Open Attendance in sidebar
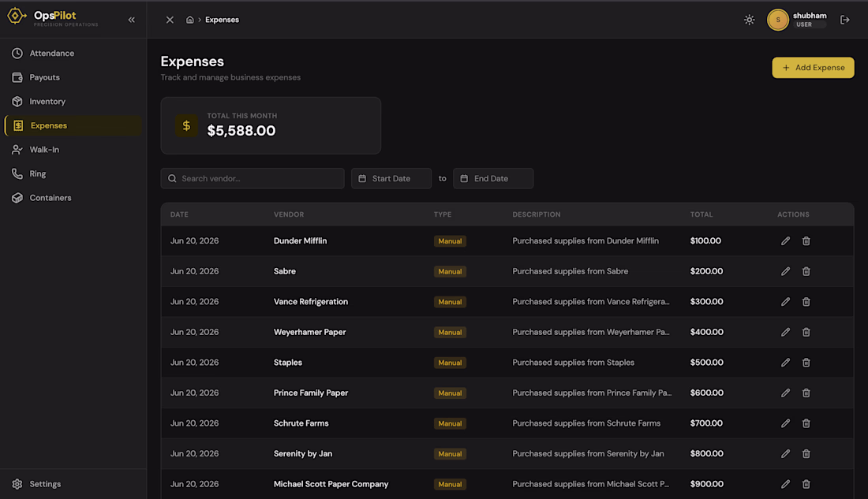 pyautogui.click(x=73, y=53)
